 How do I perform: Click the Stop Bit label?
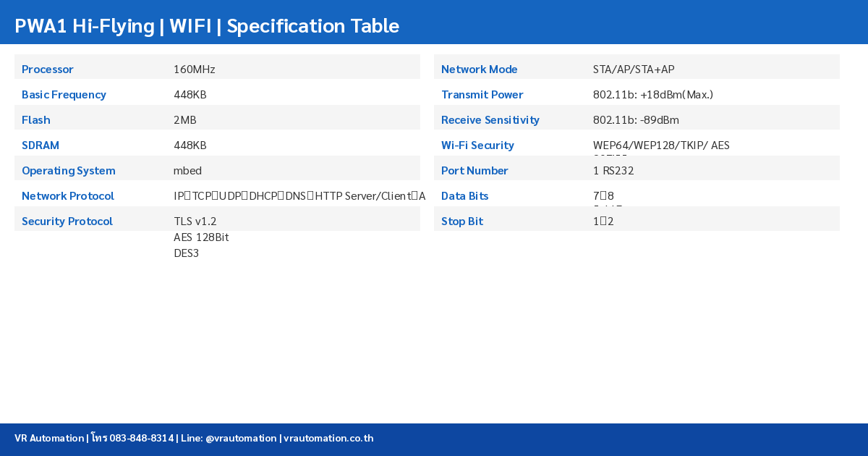tap(462, 221)
